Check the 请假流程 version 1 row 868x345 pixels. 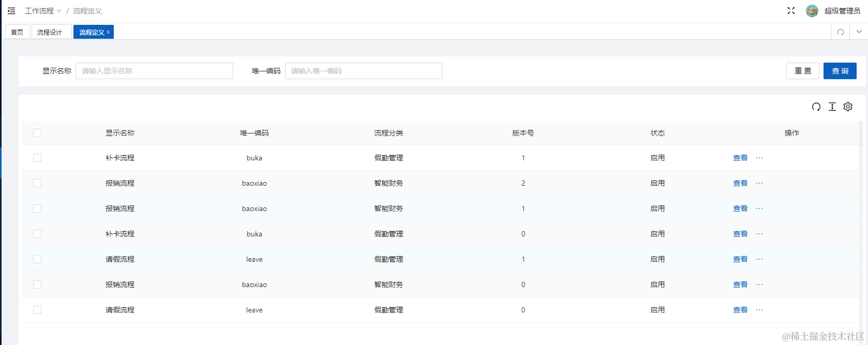[37, 259]
